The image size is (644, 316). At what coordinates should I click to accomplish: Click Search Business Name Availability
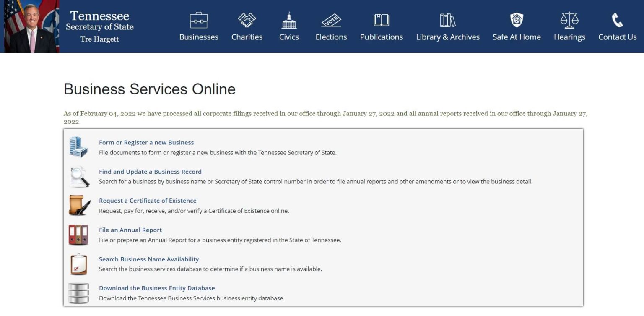149,259
